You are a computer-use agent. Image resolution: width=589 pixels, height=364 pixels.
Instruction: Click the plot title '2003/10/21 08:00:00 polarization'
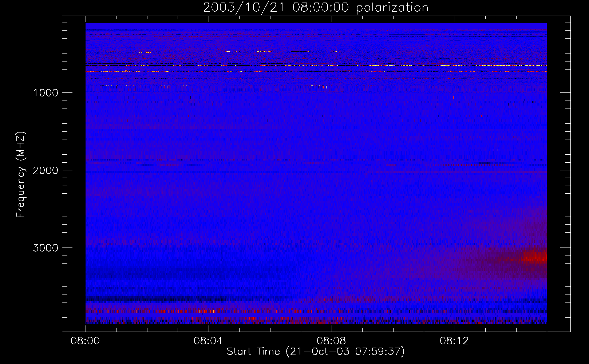click(x=316, y=8)
